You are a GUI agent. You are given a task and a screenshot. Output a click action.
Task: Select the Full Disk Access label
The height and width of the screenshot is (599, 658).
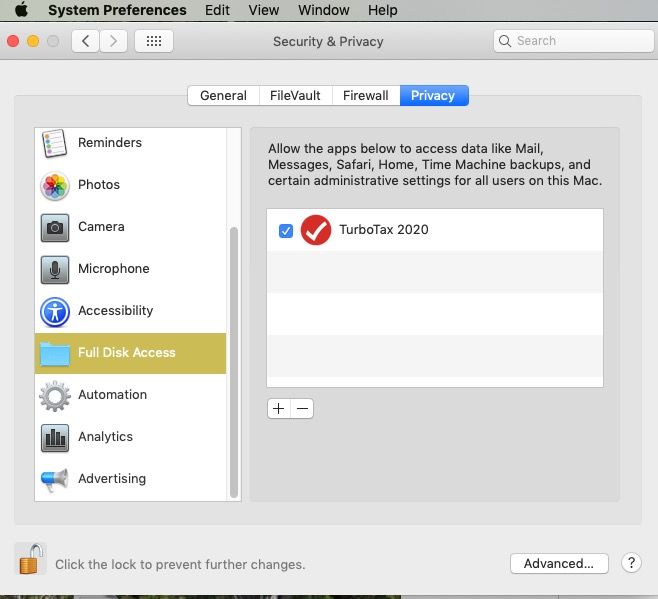point(127,353)
